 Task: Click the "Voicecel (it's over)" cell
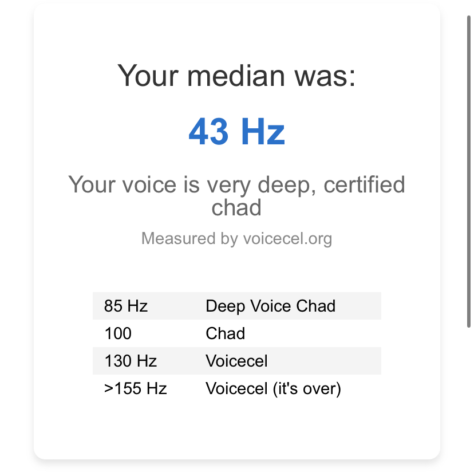(x=273, y=389)
